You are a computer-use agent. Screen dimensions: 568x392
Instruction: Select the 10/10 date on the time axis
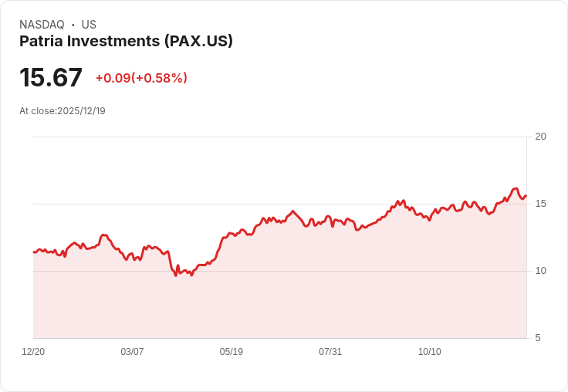(x=430, y=352)
